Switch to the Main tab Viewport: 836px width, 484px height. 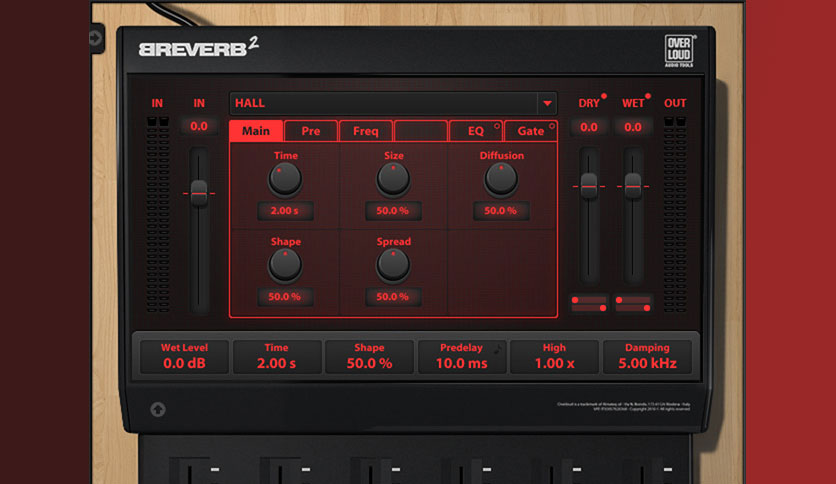(x=256, y=131)
